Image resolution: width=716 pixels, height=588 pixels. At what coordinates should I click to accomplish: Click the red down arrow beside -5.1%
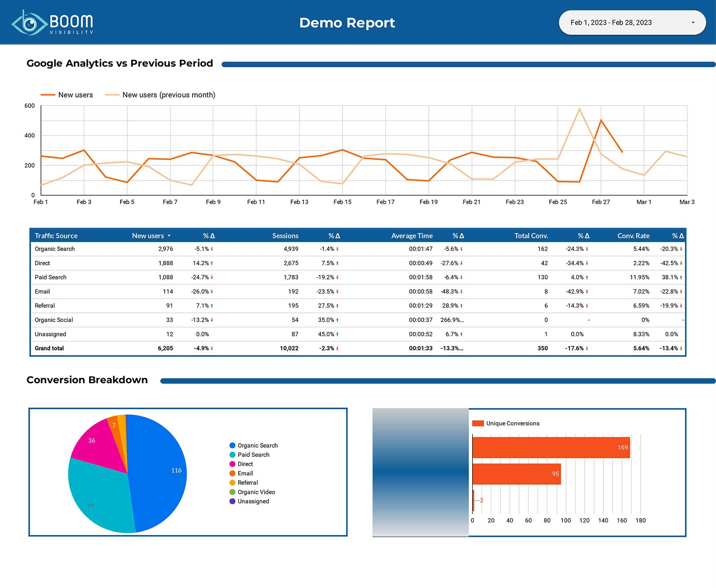click(212, 249)
